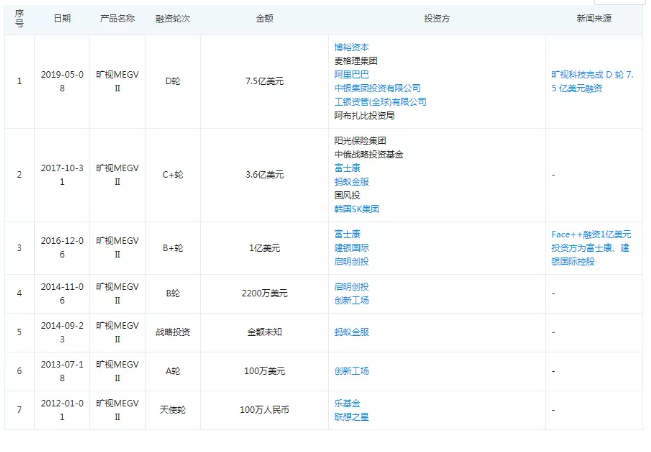Click 创新工场 in the B轮 row

click(x=351, y=299)
